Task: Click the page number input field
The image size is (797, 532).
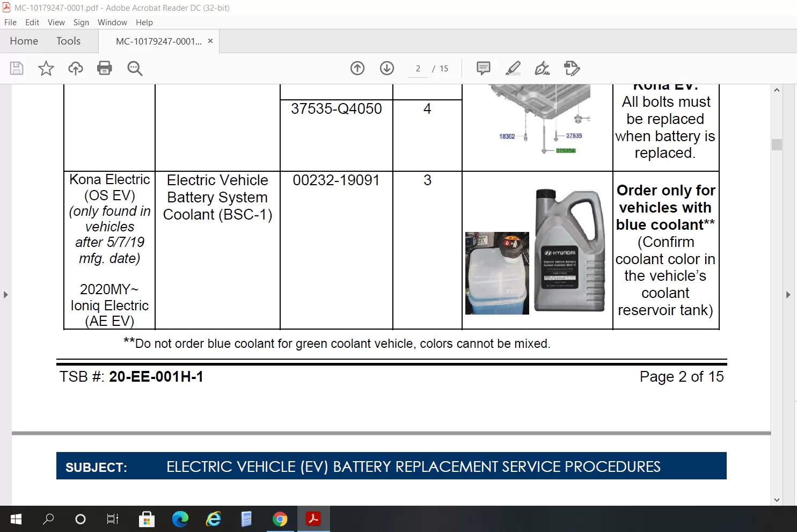Action: tap(418, 69)
